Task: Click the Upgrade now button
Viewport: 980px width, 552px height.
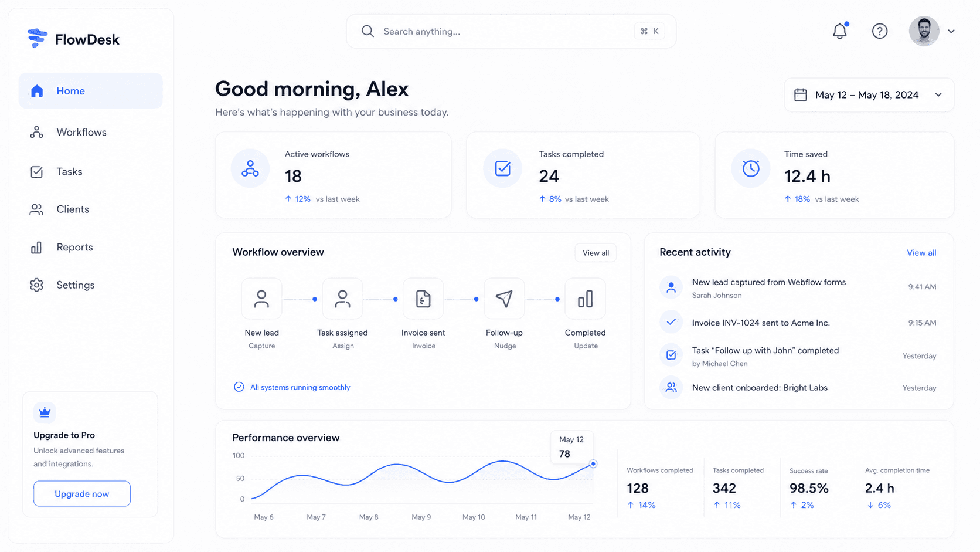Action: 82,494
